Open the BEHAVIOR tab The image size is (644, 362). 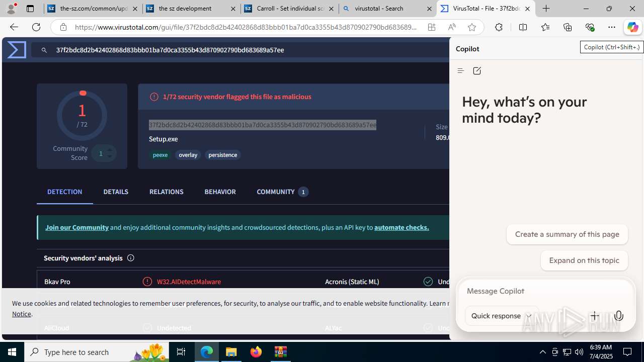click(220, 192)
